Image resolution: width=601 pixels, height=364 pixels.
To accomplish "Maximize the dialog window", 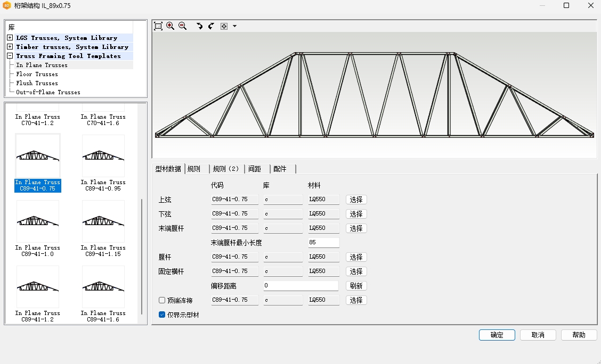I will (566, 5).
